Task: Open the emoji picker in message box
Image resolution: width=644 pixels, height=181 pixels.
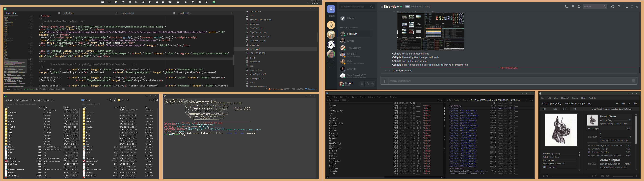Action: tap(633, 81)
